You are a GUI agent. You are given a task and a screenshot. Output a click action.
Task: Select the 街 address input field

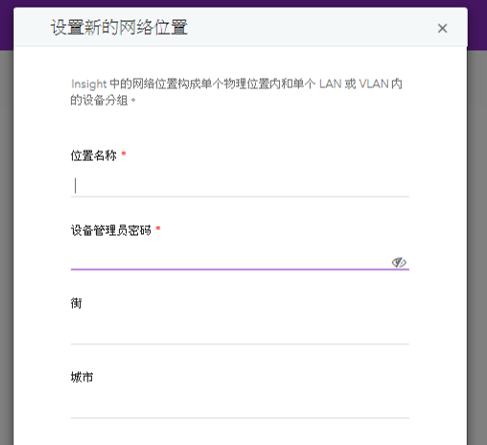(x=240, y=333)
